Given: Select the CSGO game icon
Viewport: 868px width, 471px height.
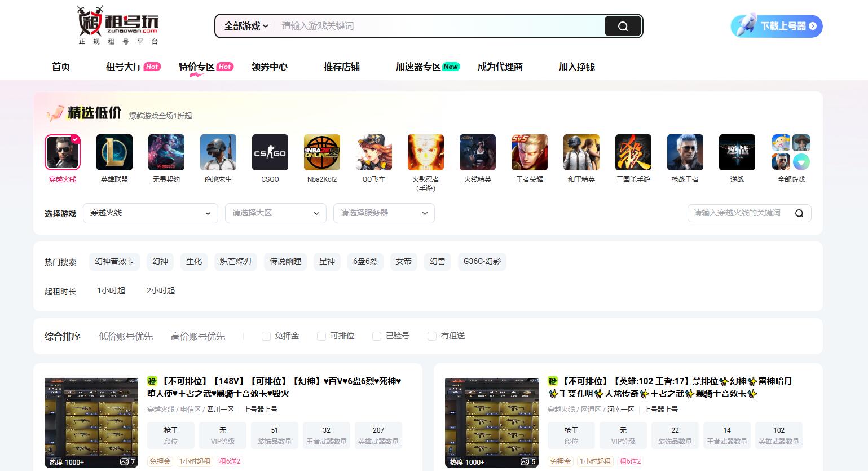Looking at the screenshot, I should pos(270,152).
